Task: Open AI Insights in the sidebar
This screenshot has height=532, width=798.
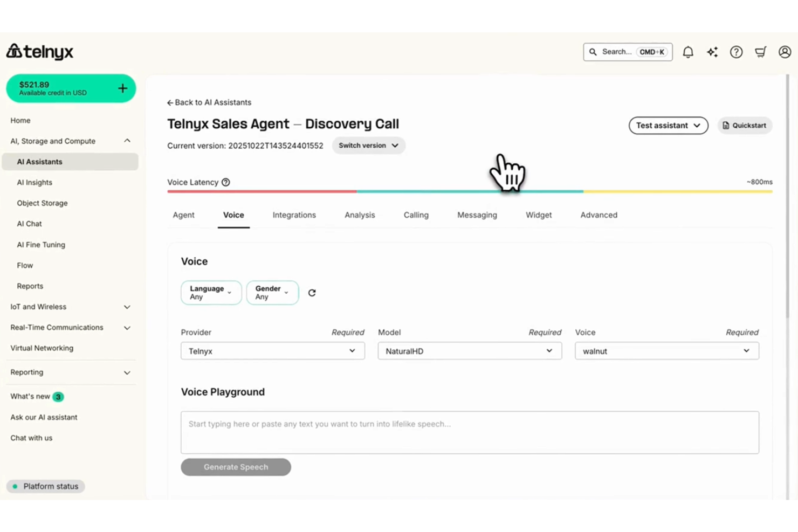Action: pos(35,182)
